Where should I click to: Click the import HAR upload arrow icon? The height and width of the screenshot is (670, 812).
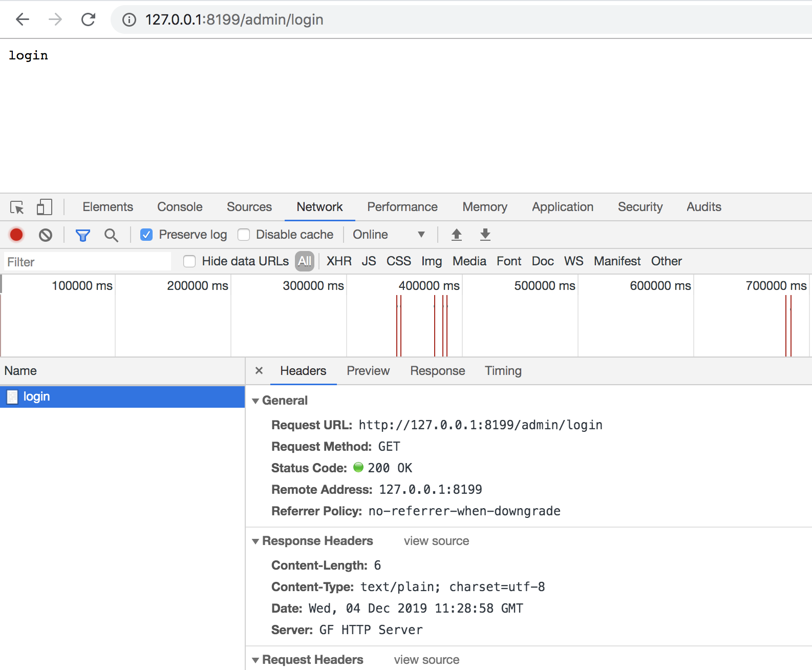[457, 235]
